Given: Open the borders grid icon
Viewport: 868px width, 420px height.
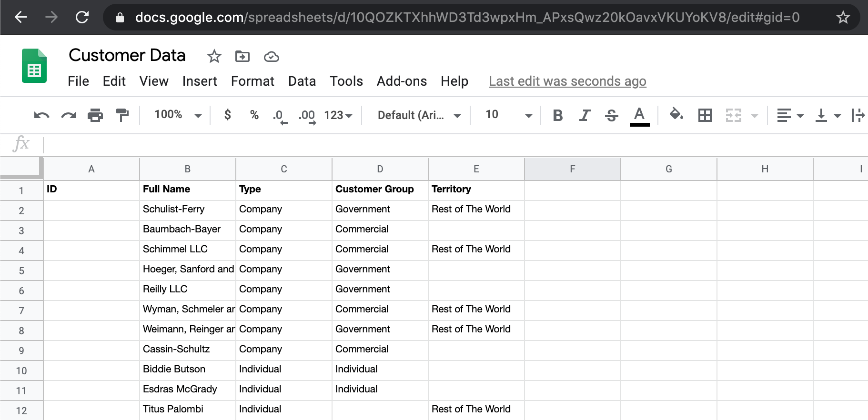Looking at the screenshot, I should click(705, 115).
